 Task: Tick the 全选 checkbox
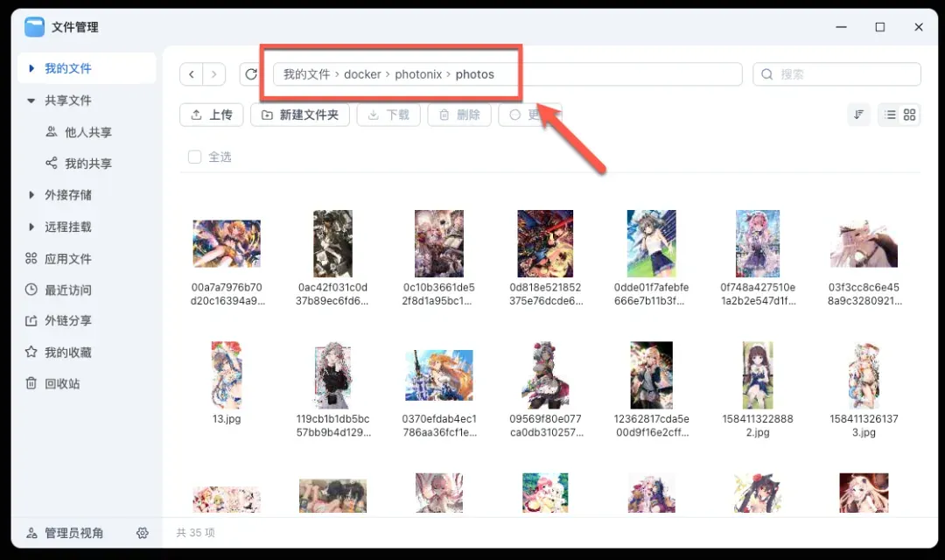pyautogui.click(x=194, y=157)
